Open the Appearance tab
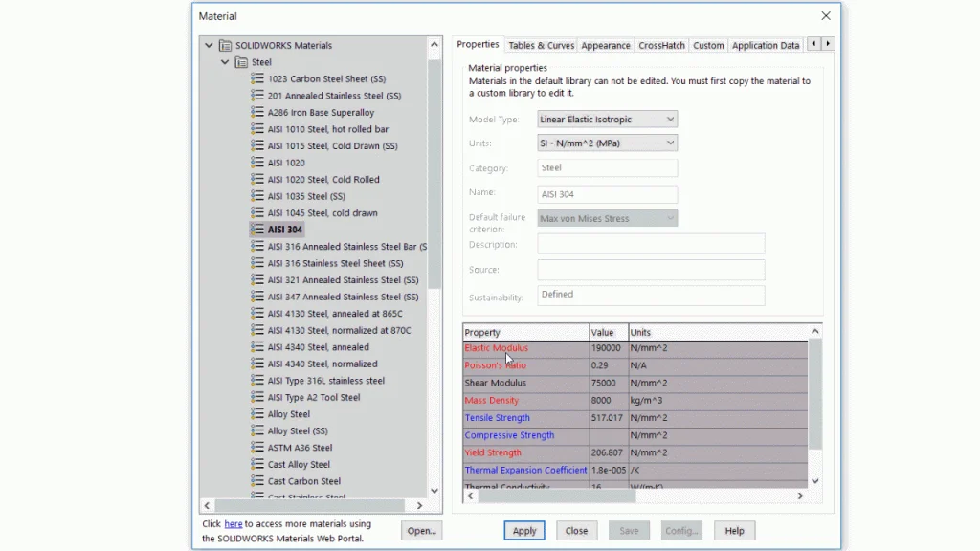Viewport: 980px width, 551px height. tap(605, 45)
